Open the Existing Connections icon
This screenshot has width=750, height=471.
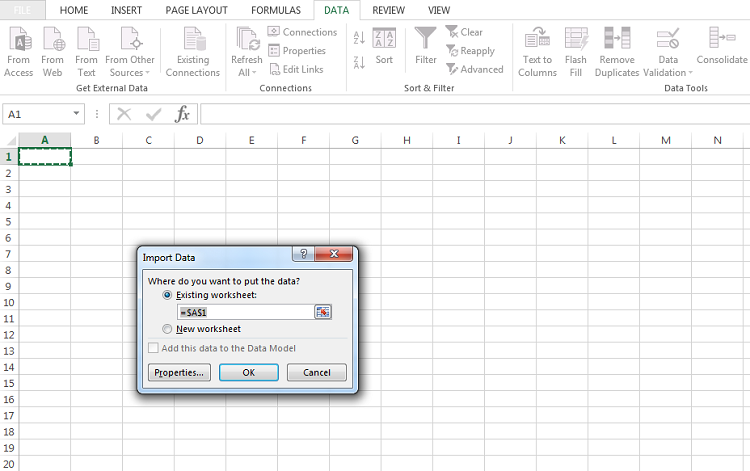(192, 40)
